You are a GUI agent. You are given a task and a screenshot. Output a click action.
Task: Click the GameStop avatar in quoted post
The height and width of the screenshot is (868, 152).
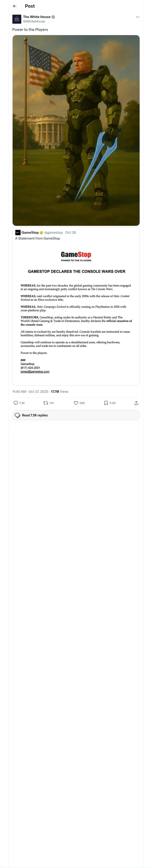point(18,233)
